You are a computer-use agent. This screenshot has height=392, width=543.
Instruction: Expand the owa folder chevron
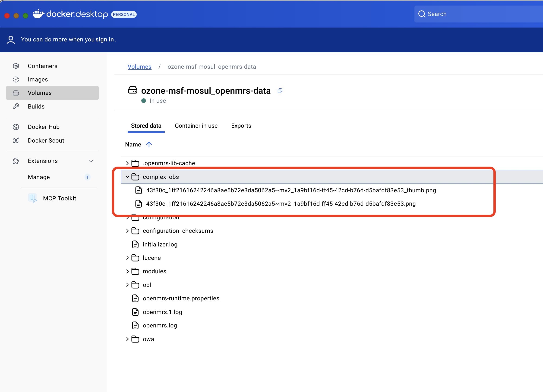pyautogui.click(x=127, y=339)
